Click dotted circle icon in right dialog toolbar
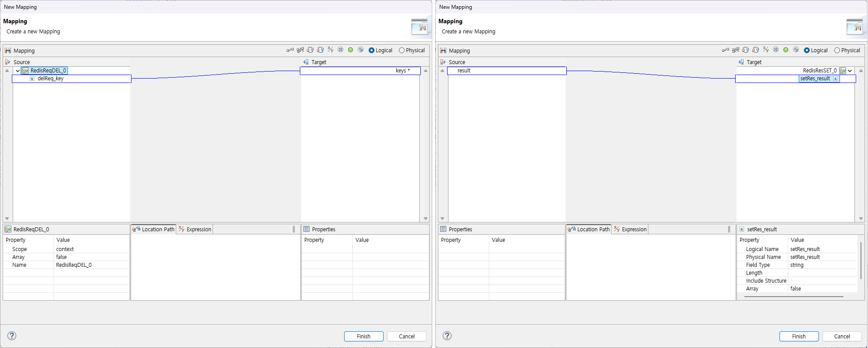This screenshot has width=868, height=348. coord(796,50)
